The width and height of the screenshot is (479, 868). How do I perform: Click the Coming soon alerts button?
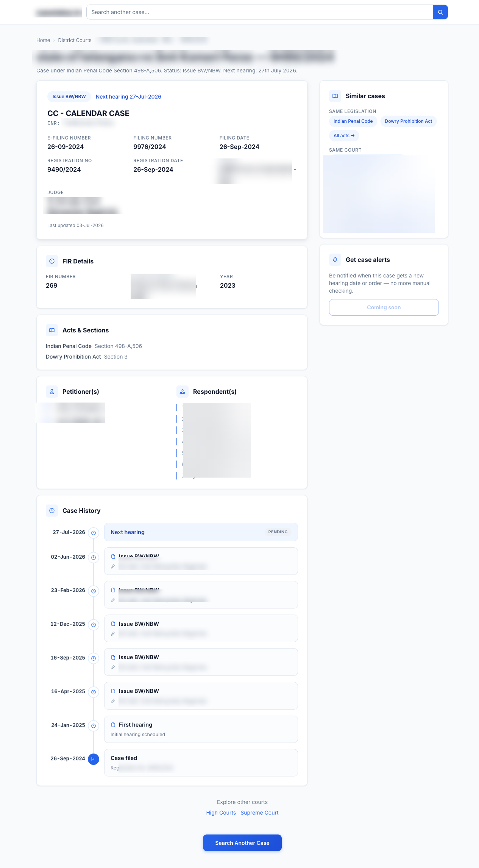[384, 307]
